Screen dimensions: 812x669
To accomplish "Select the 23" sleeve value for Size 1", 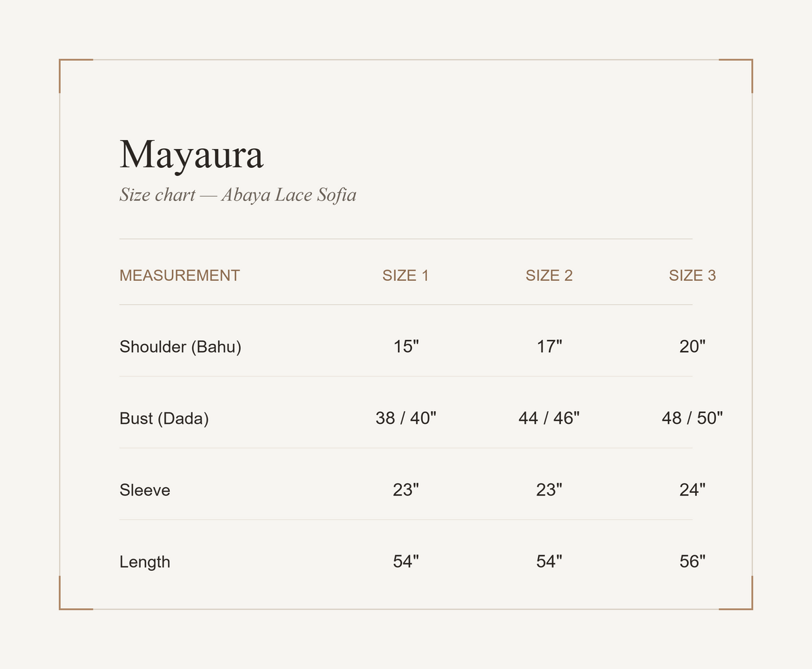I will [406, 490].
